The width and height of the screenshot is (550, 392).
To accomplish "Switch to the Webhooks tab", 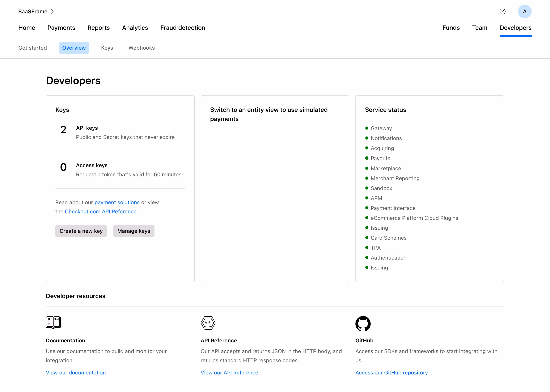I will [x=142, y=48].
